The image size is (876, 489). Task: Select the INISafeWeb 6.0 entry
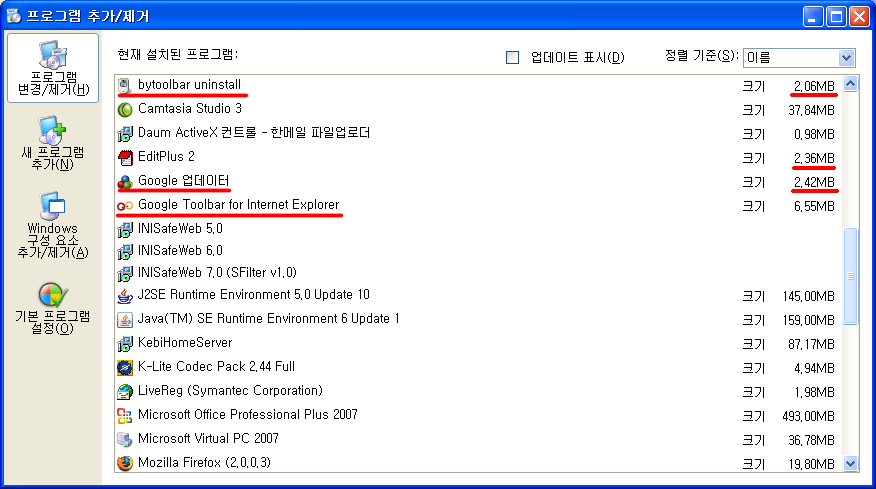point(180,251)
